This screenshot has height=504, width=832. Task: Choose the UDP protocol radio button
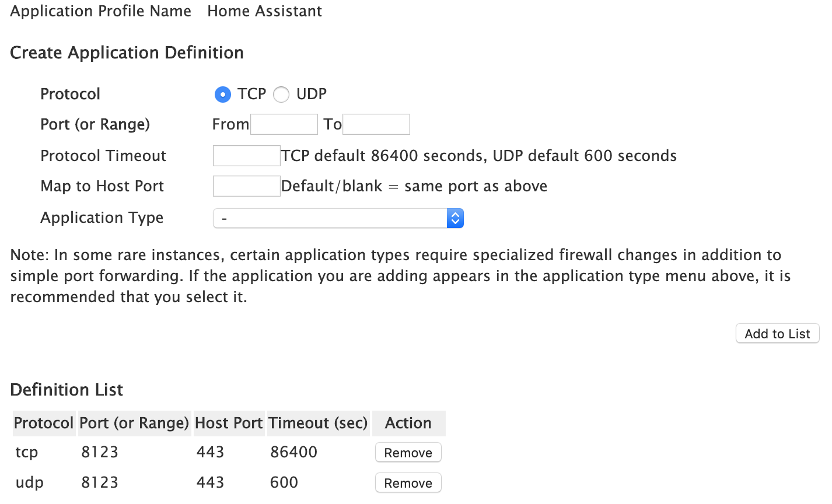281,94
